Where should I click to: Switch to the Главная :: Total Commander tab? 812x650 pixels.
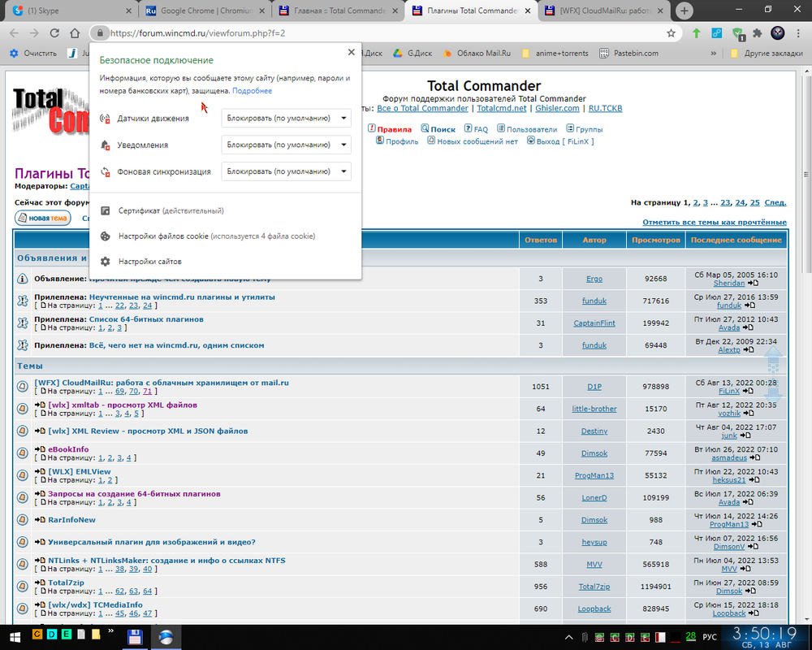[x=338, y=11]
